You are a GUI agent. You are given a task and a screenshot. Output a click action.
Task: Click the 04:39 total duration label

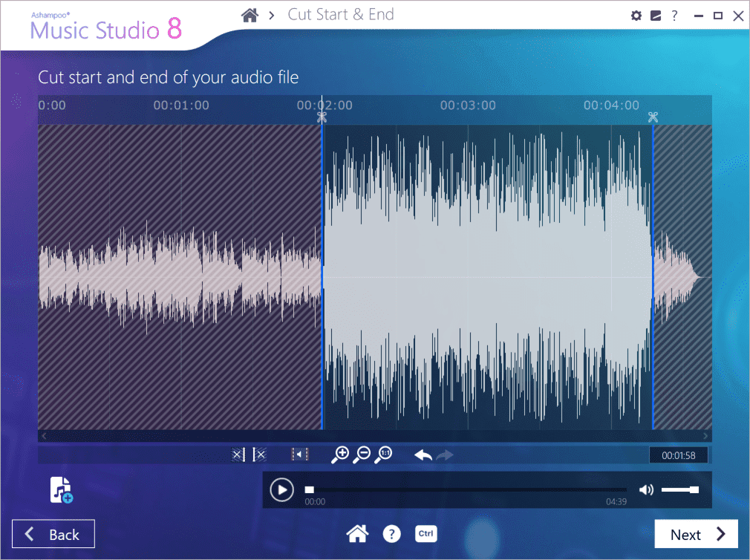(x=616, y=501)
